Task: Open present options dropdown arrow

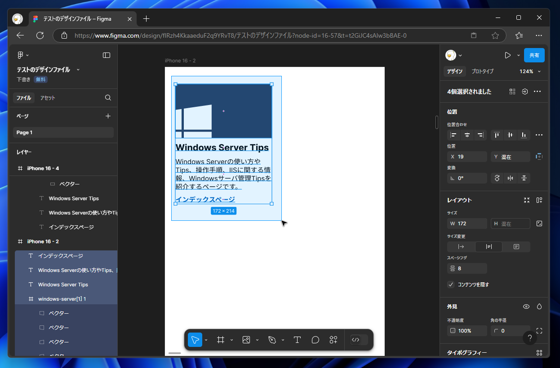Action: [x=518, y=55]
